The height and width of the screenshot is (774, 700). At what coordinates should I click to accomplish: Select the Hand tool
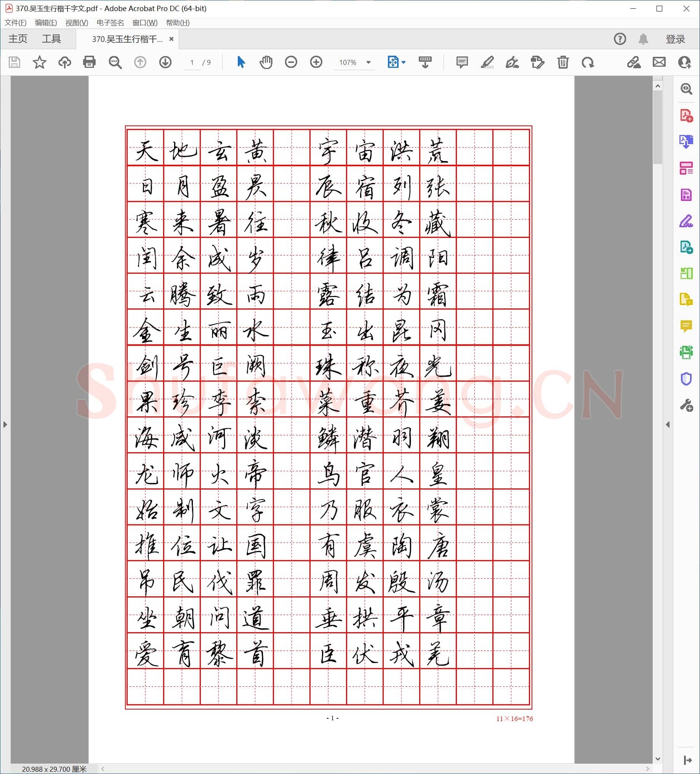click(266, 62)
